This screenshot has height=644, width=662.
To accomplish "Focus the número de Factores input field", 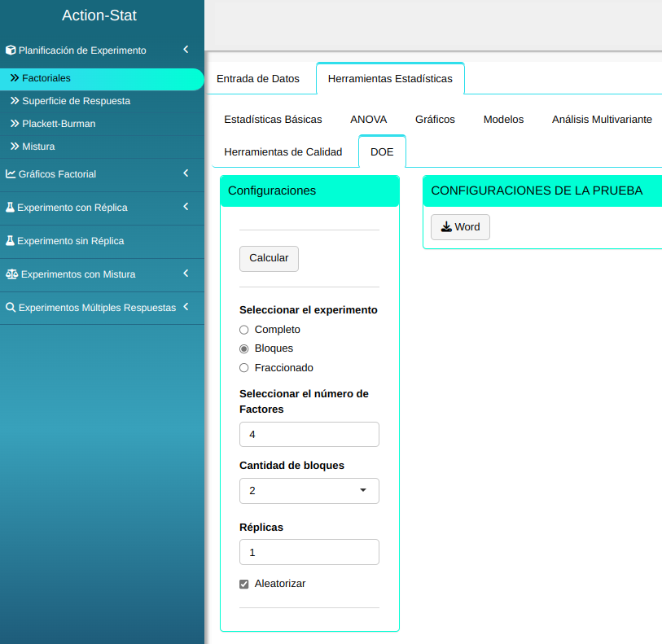I will [309, 435].
